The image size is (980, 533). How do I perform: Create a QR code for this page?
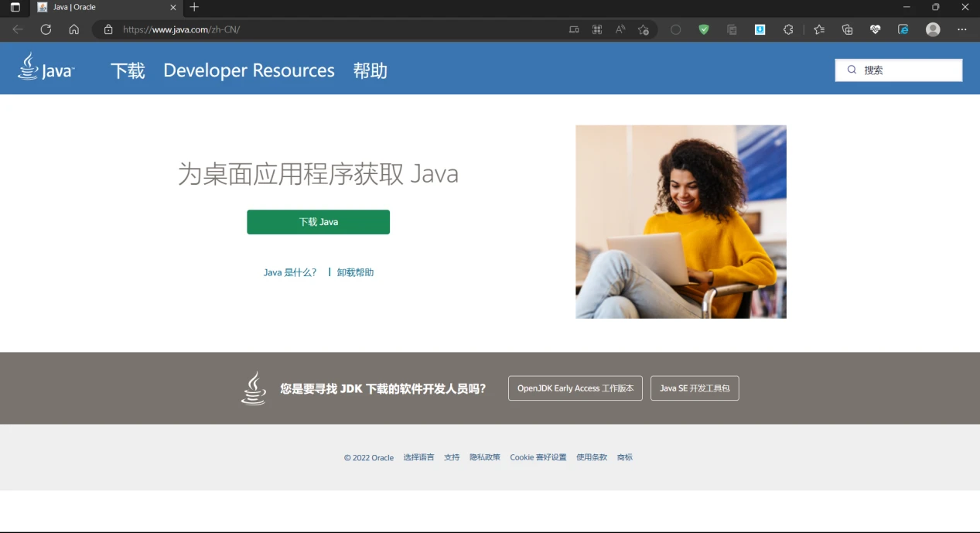(597, 29)
